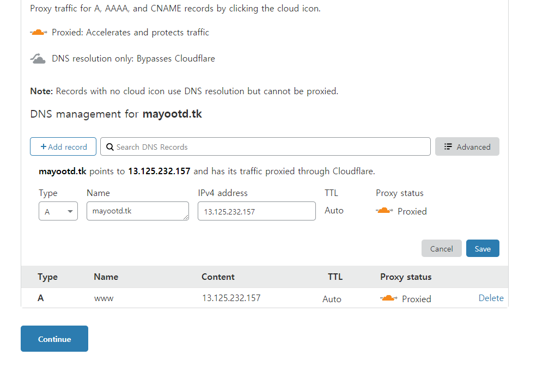Image resolution: width=543 pixels, height=392 pixels.
Task: Click the Content column header
Action: [218, 277]
